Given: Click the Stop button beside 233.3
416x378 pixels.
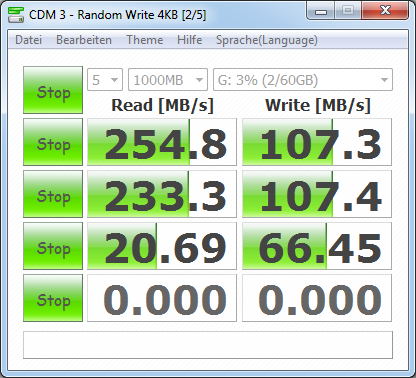Looking at the screenshot, I should [x=53, y=194].
